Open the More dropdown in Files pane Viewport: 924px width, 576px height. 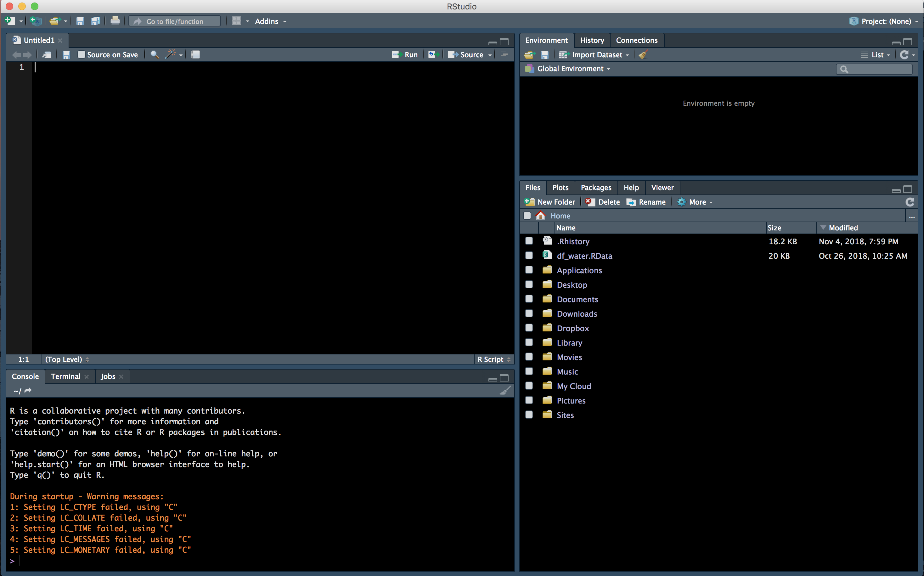pos(700,202)
